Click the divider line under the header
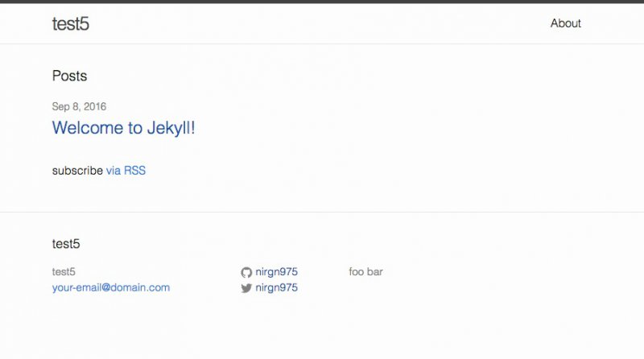This screenshot has height=359, width=644. pyautogui.click(x=322, y=43)
